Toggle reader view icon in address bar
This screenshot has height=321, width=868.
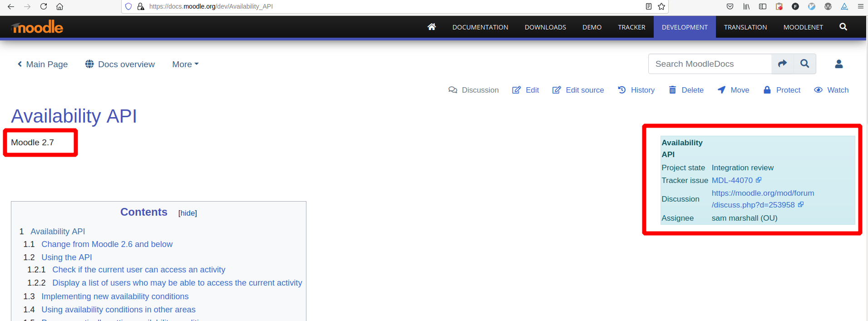(x=649, y=6)
